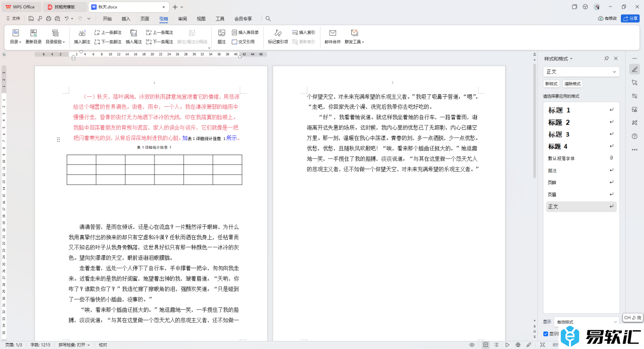644x349 pixels.
Task: Switch to the 找稻壳模板 window tab
Action: click(65, 7)
